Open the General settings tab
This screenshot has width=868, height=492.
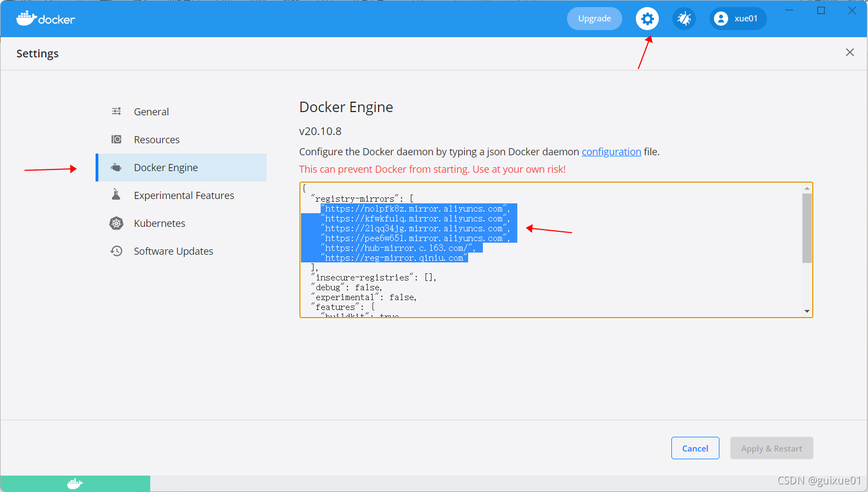click(x=181, y=112)
